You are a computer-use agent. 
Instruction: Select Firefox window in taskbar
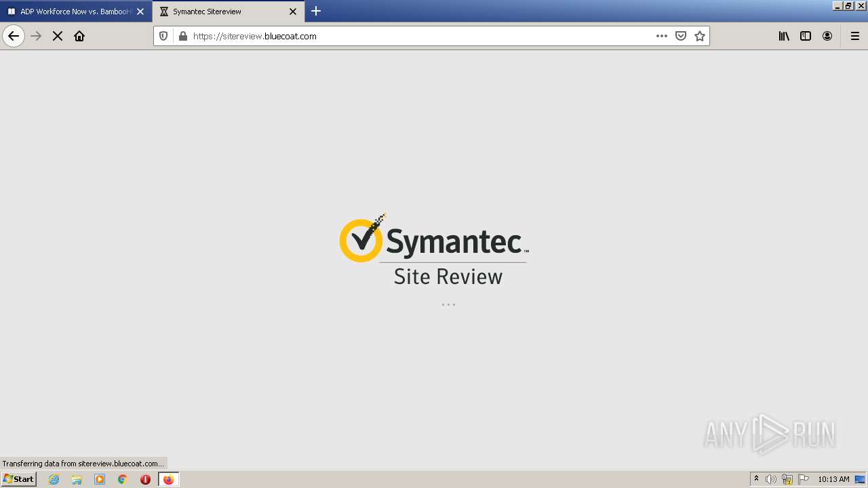tap(169, 479)
